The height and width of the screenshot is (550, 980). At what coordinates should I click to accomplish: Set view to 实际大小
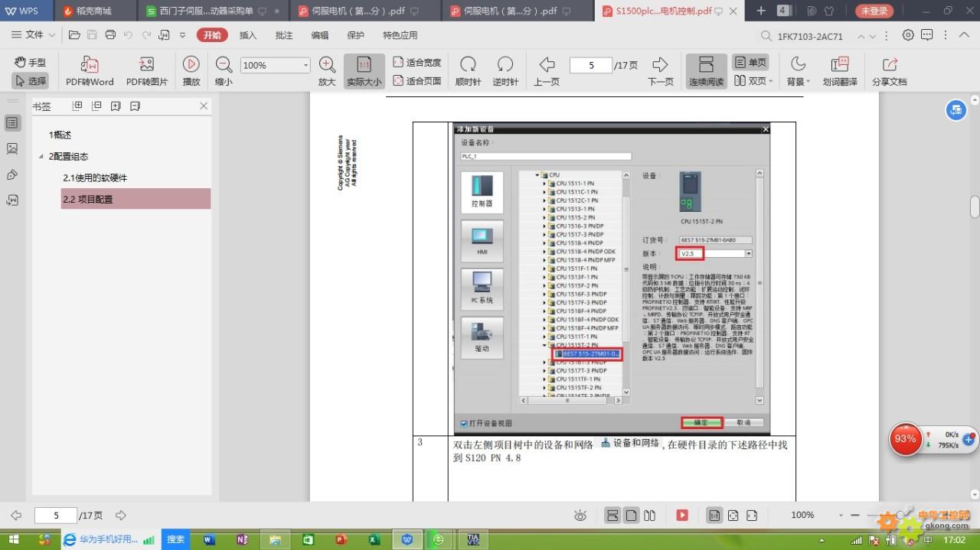coord(364,71)
